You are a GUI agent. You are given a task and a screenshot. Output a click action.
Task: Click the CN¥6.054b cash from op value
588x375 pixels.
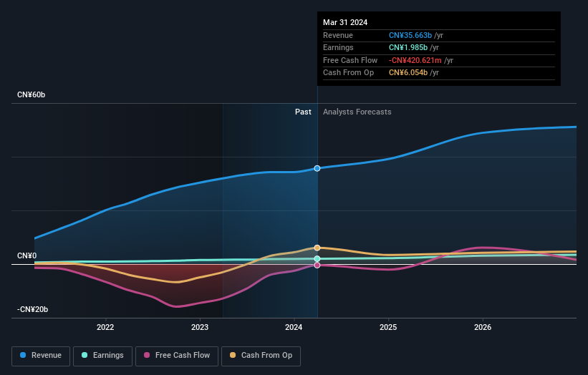coord(408,73)
